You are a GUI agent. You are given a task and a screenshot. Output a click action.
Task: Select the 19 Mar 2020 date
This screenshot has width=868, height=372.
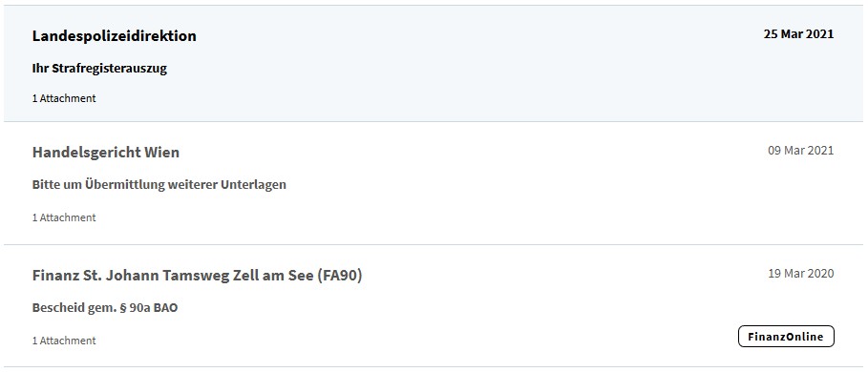click(800, 274)
